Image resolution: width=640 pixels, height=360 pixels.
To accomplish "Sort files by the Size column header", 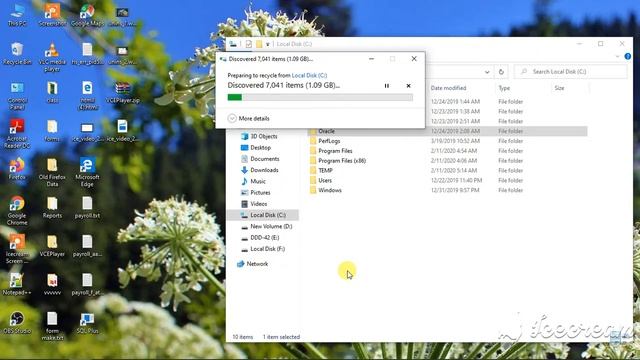I will (x=559, y=88).
